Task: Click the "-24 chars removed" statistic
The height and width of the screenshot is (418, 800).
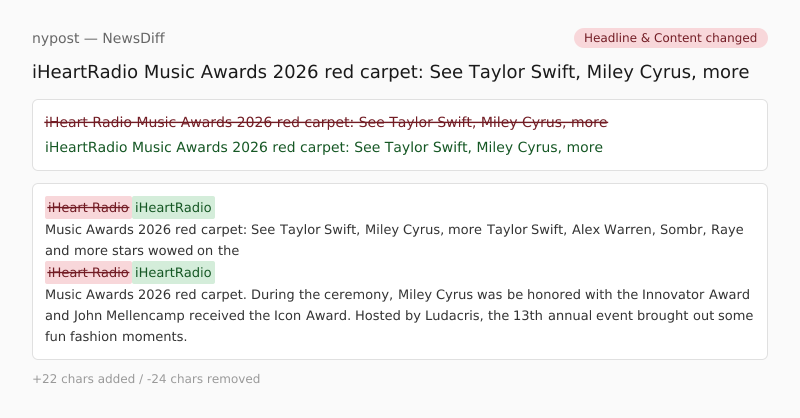Action: (x=203, y=379)
